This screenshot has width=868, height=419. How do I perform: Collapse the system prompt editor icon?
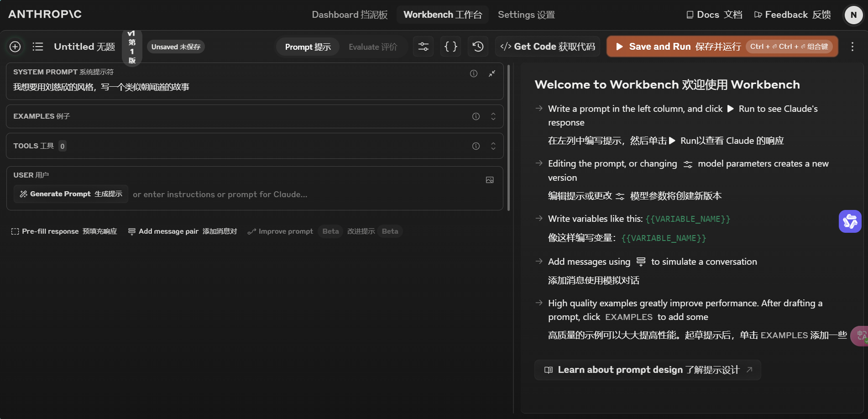coord(492,73)
